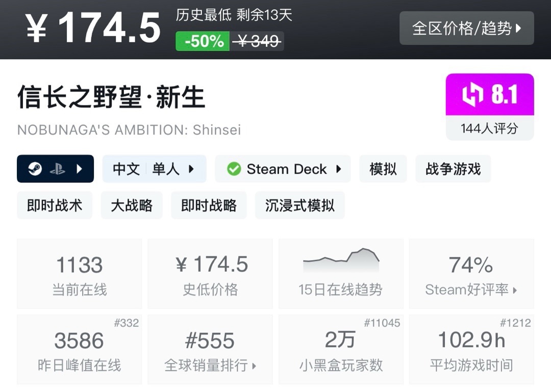Viewport: 551px width, 392px height.
Task: Select the 模拟 genre tag
Action: [x=383, y=169]
